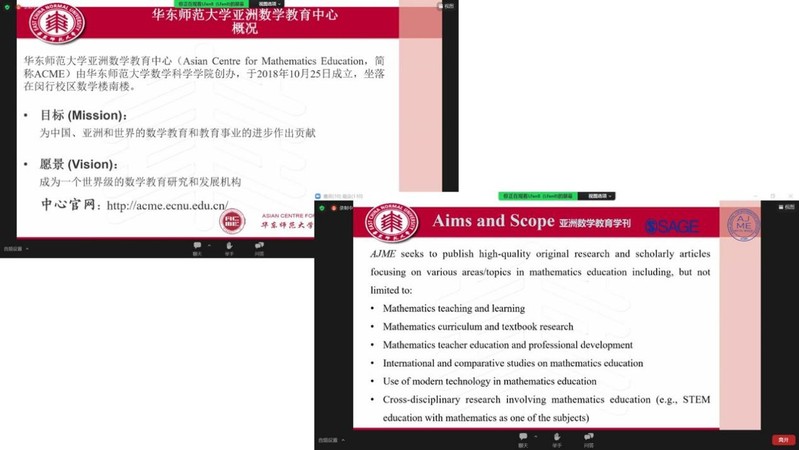Image resolution: width=799 pixels, height=450 pixels.
Task: Expand chat options arrow in top-left window
Action: point(209,246)
